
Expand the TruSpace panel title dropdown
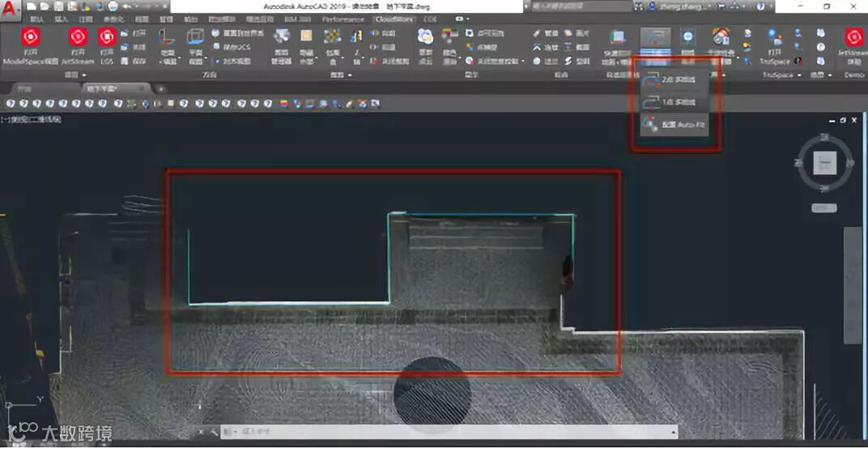[x=781, y=75]
